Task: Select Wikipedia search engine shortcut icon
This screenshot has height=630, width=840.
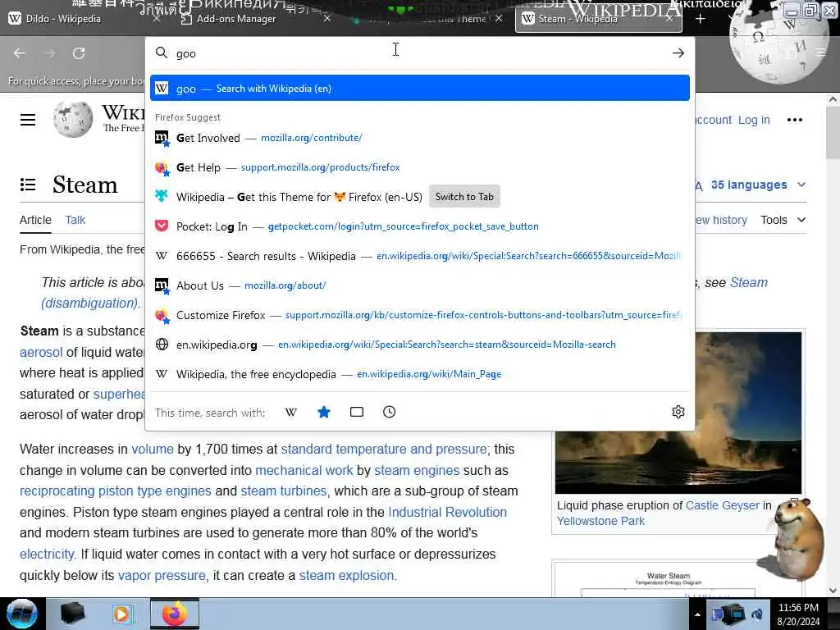Action: 291,412
